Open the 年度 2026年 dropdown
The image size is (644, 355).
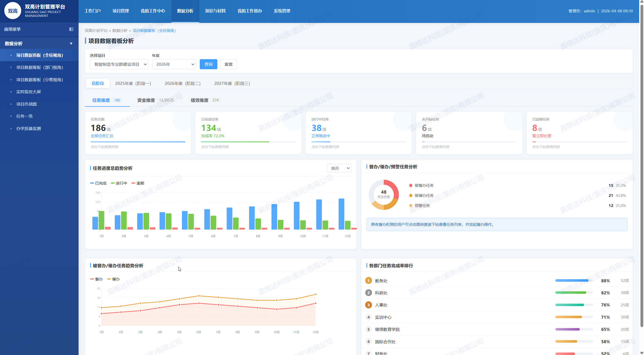tap(174, 64)
